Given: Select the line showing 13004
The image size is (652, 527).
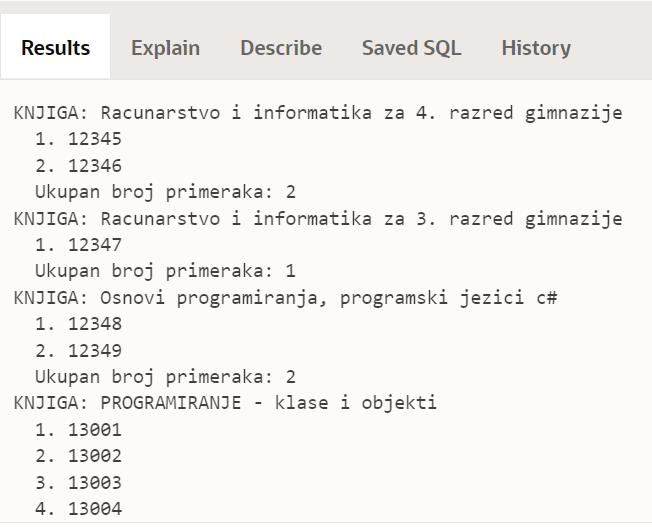Looking at the screenshot, I should (78, 509).
